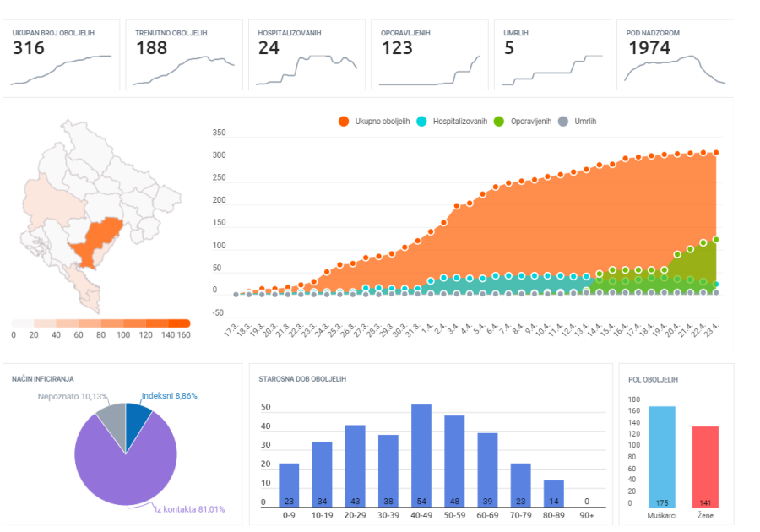Image resolution: width=760 pixels, height=532 pixels.
Task: Open the Hospitalizovanih 24 card
Action: (307, 55)
